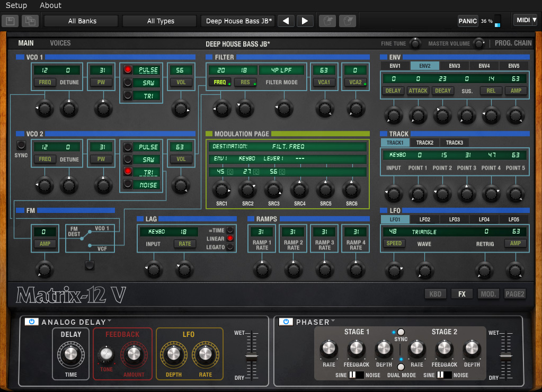Viewport: 542px width, 392px height.
Task: Open the Phaser effect selector
Action: pos(315,322)
